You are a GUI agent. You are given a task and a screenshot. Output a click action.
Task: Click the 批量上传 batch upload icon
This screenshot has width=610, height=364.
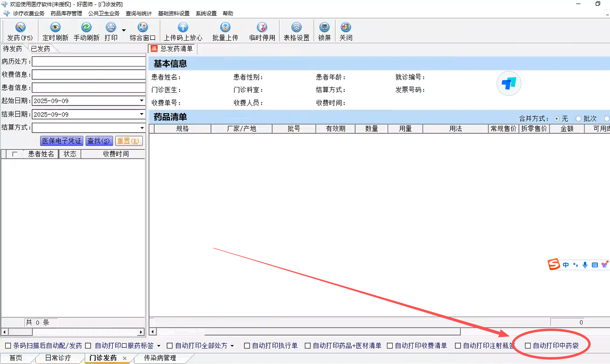click(225, 27)
